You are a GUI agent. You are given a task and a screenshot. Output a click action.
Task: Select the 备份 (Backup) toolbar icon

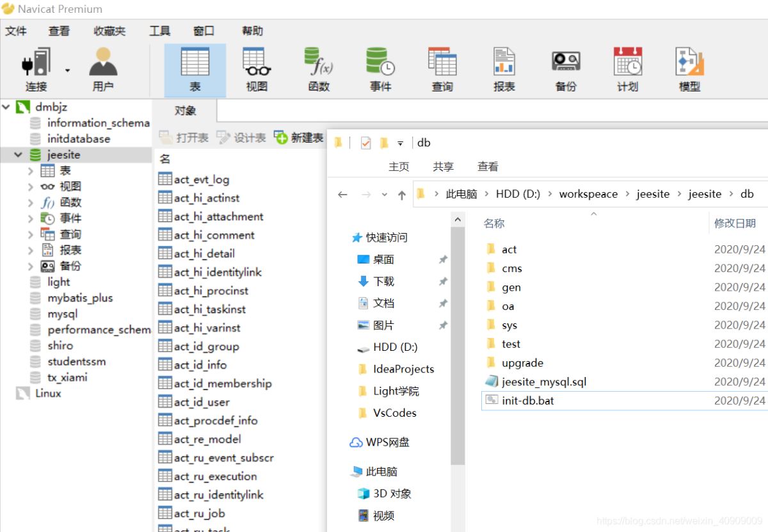(566, 69)
